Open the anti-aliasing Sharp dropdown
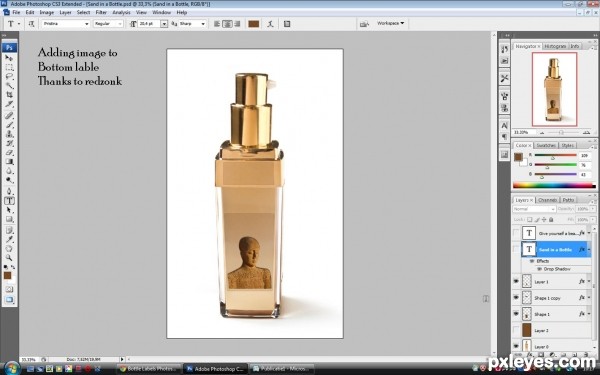Image resolution: width=600 pixels, height=375 pixels. [x=203, y=24]
